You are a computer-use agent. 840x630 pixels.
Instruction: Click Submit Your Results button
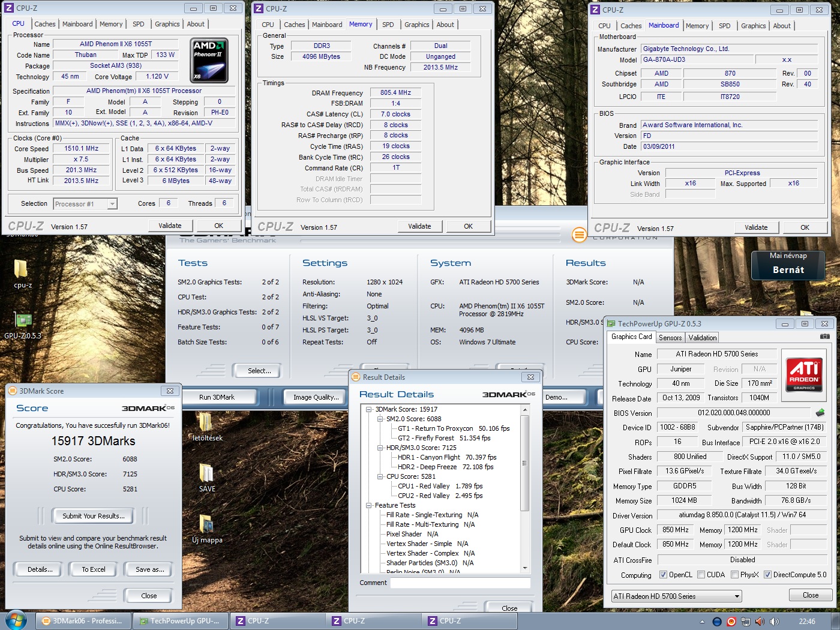tap(94, 516)
